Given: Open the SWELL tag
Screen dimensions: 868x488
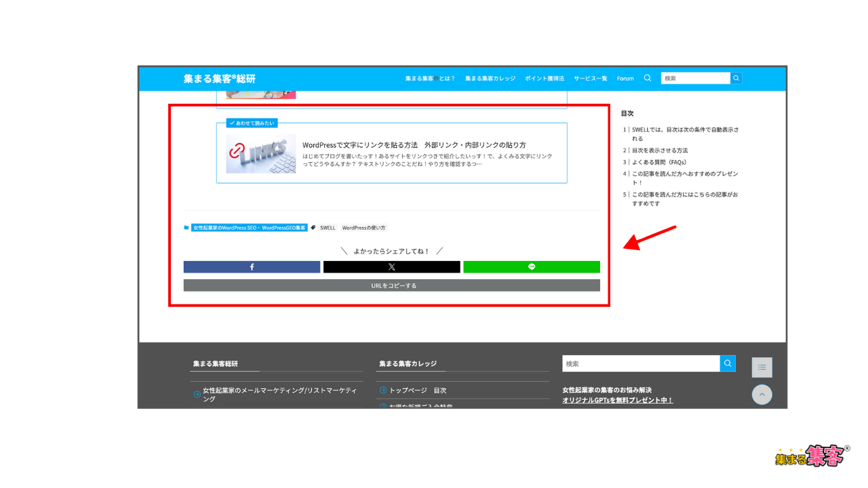Looking at the screenshot, I should pyautogui.click(x=328, y=228).
